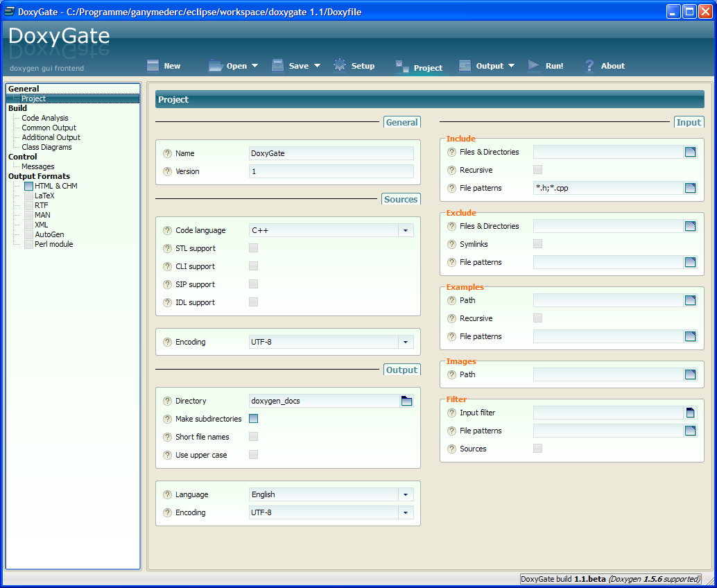Enable SIP support checkbox
The image size is (717, 588).
pyautogui.click(x=253, y=284)
